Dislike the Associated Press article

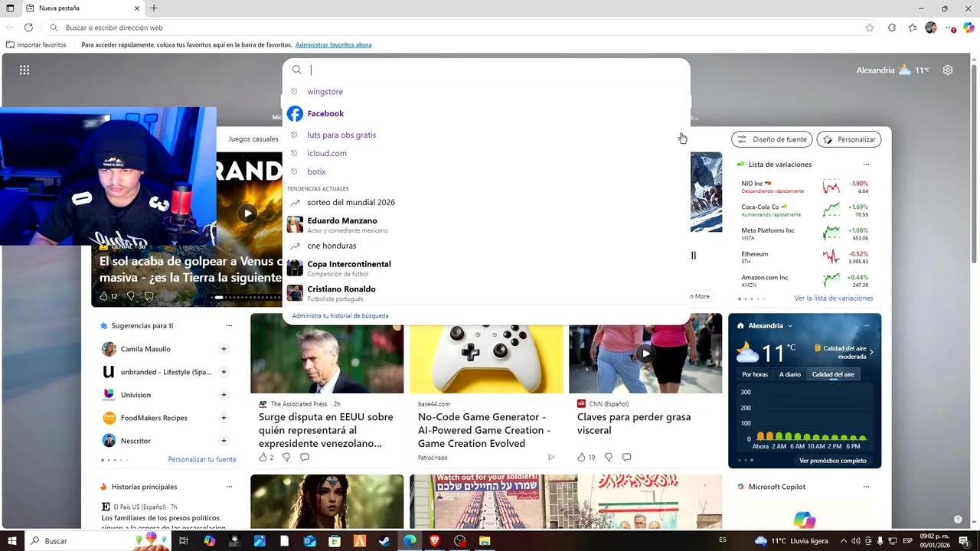[x=286, y=457]
